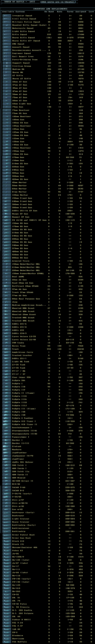Click the Hummel SP Gun icon
Viewport: 95px width, 644px height.
7,217
